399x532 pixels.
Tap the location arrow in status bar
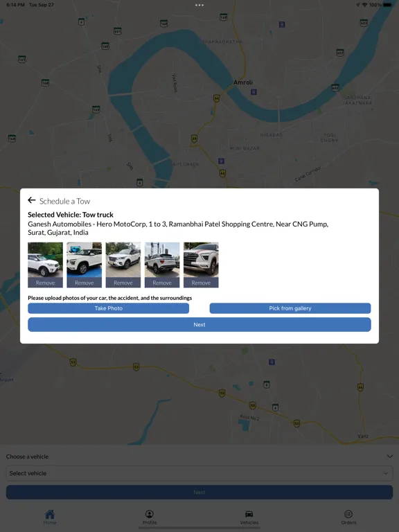(358, 5)
